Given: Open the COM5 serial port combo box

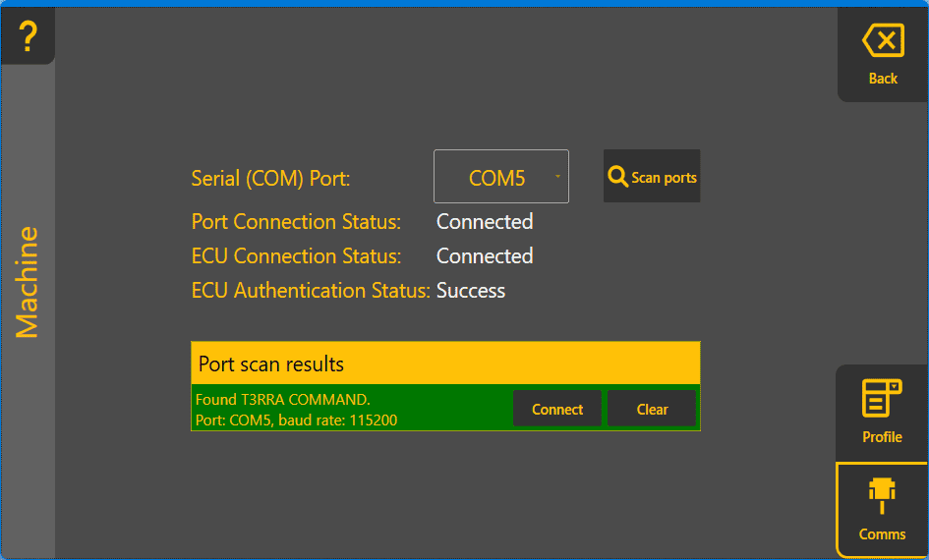Looking at the screenshot, I should pos(496,177).
